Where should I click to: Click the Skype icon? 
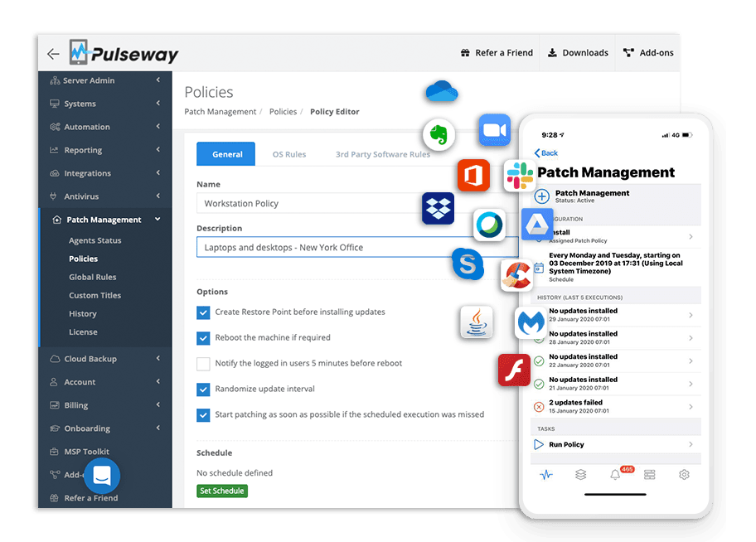468,264
